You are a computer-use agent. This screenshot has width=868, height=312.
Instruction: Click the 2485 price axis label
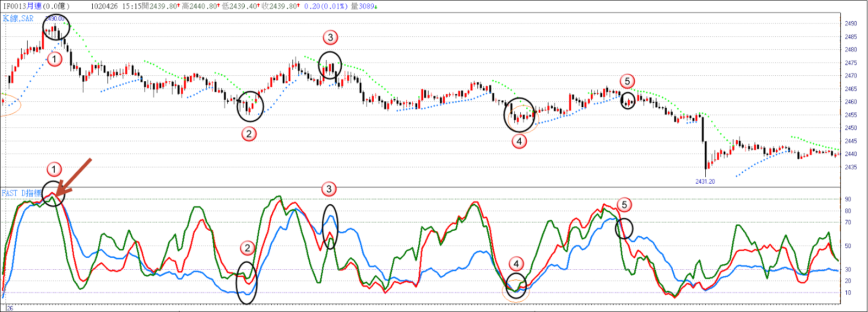coord(851,37)
